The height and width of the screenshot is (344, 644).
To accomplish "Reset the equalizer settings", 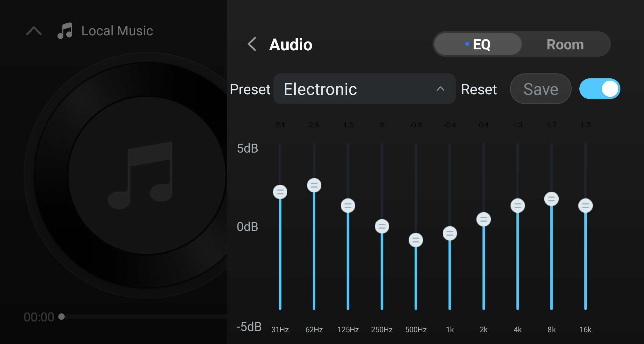I will tap(479, 89).
